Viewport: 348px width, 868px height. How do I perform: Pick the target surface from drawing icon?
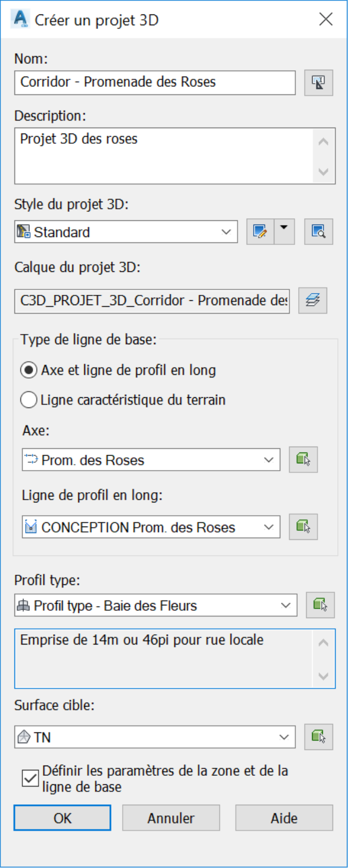pos(319,737)
